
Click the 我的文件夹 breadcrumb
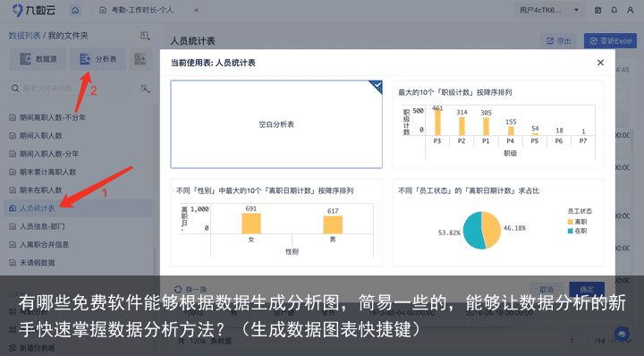pyautogui.click(x=68, y=36)
